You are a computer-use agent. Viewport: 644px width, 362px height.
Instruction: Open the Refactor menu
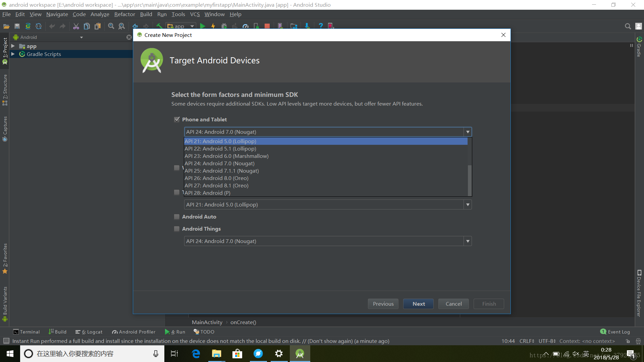(124, 14)
